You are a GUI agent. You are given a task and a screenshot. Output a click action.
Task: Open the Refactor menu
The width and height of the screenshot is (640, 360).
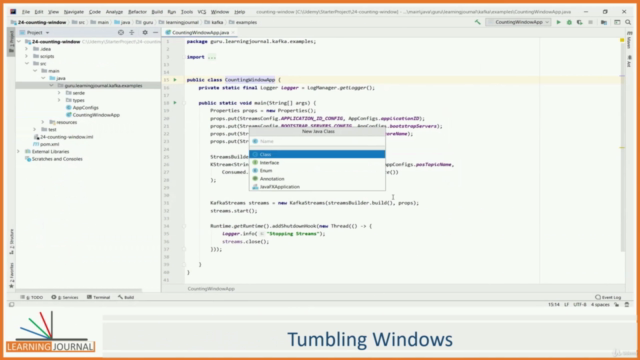pos(137,12)
